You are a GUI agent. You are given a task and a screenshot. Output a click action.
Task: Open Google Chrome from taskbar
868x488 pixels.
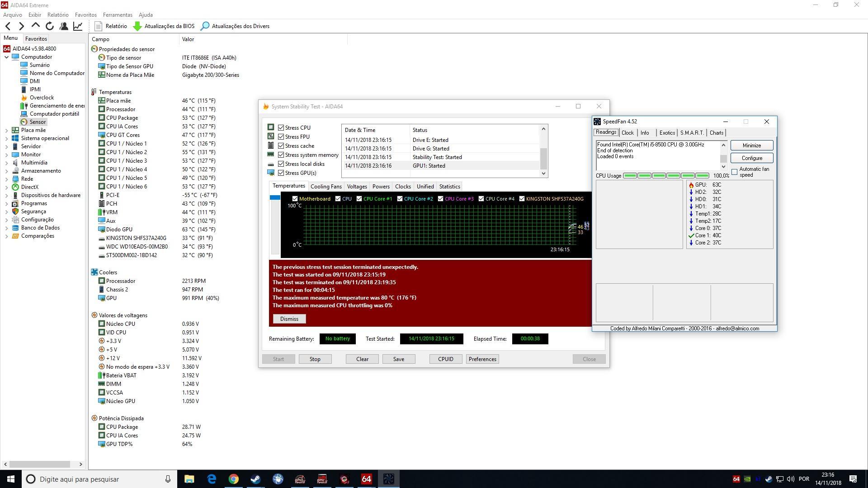(x=234, y=479)
